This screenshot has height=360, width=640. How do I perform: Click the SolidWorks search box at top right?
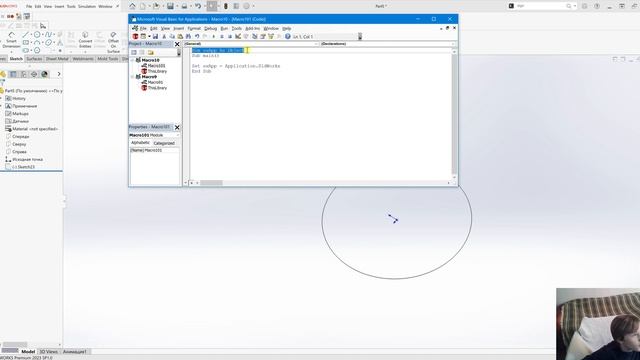(542, 6)
